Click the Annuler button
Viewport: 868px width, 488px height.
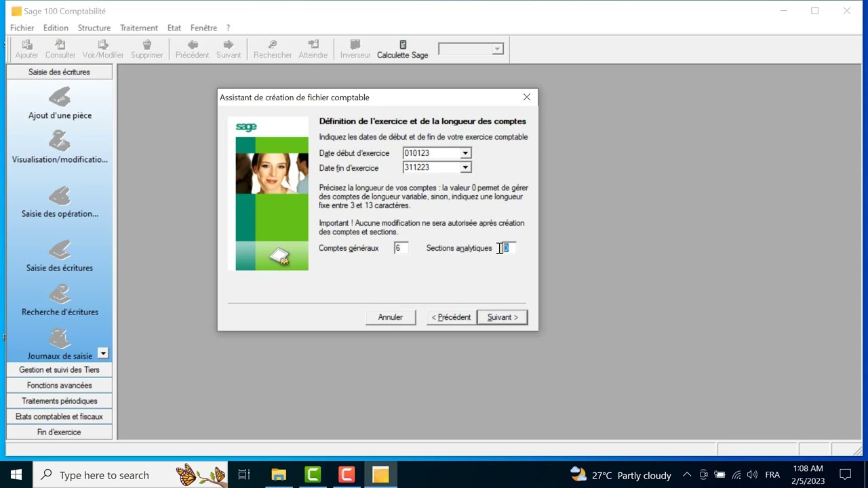(391, 317)
